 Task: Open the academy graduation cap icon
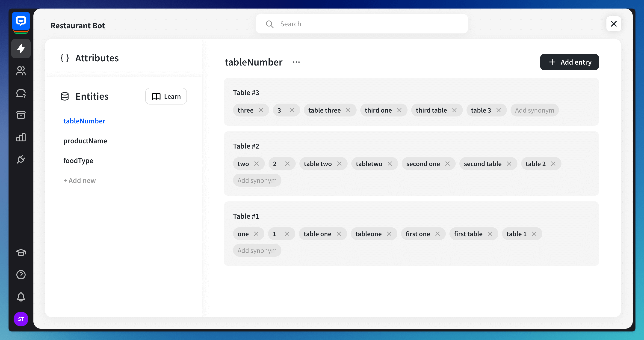(x=21, y=252)
